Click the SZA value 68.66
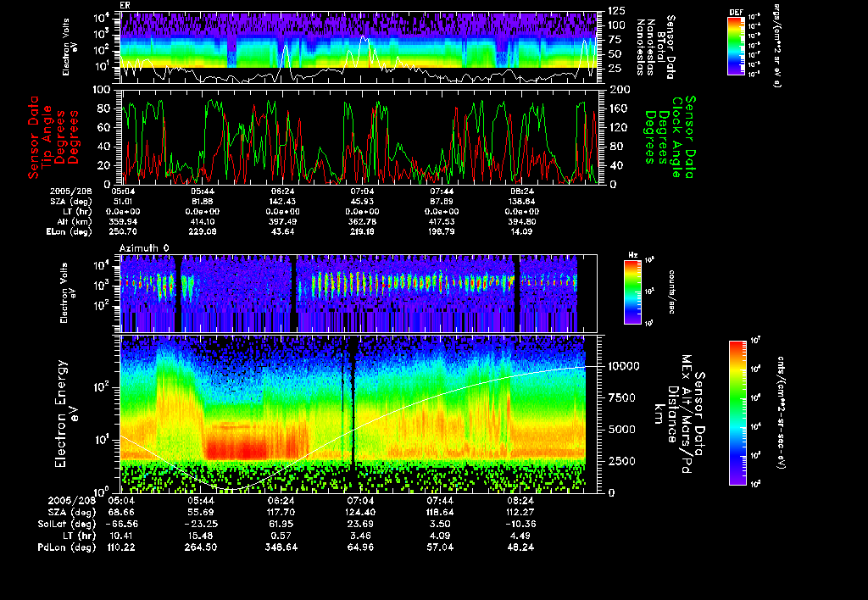868x600 pixels. click(x=122, y=512)
